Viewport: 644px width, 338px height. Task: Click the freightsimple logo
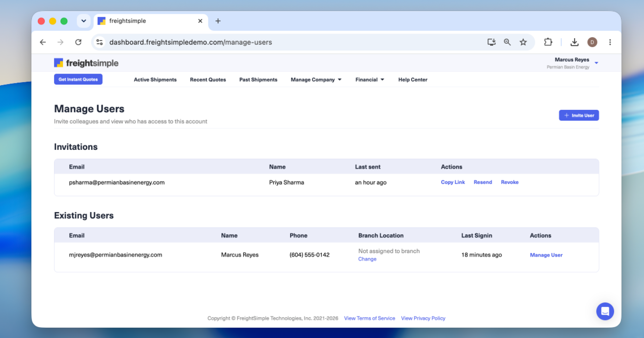click(x=86, y=63)
